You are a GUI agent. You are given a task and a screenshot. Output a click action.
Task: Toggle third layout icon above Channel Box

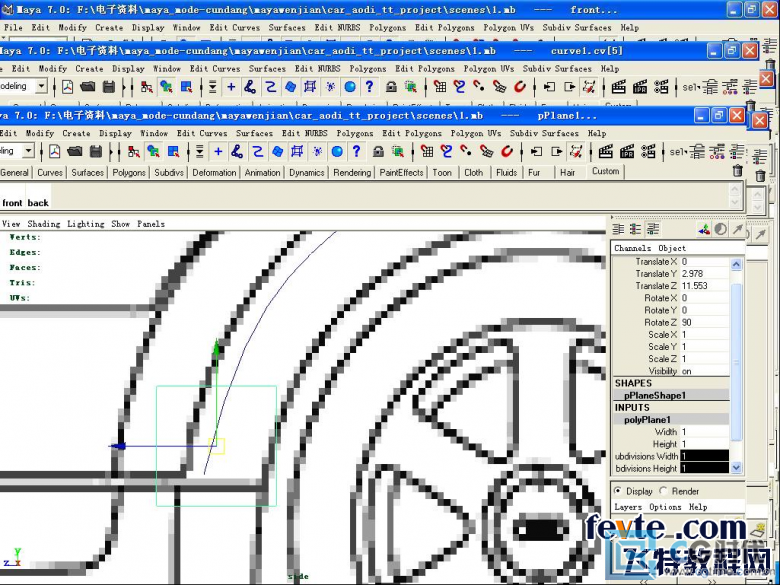coord(653,229)
